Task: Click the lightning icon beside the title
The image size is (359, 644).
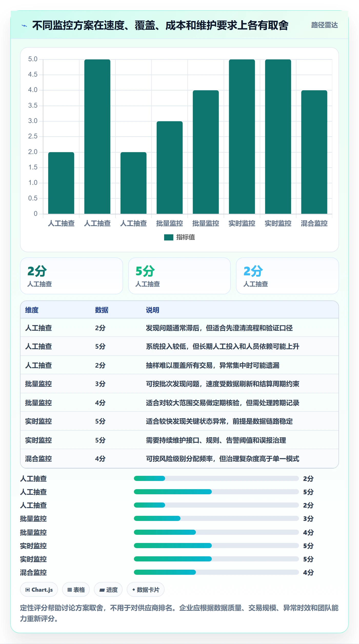Action: pyautogui.click(x=24, y=26)
